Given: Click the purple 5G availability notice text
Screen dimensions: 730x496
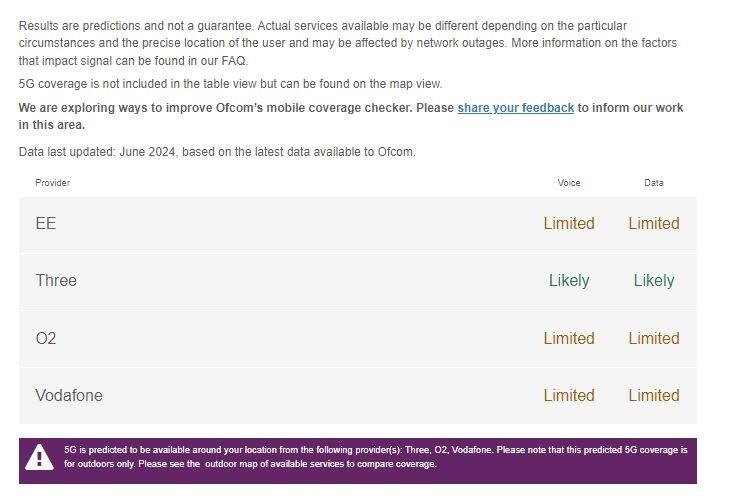Looking at the screenshot, I should [x=375, y=457].
